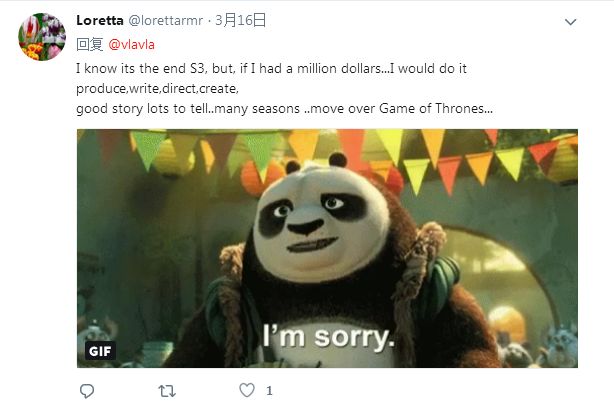
Task: Click the "I'm sorry." caption on the GIF
Action: click(328, 337)
